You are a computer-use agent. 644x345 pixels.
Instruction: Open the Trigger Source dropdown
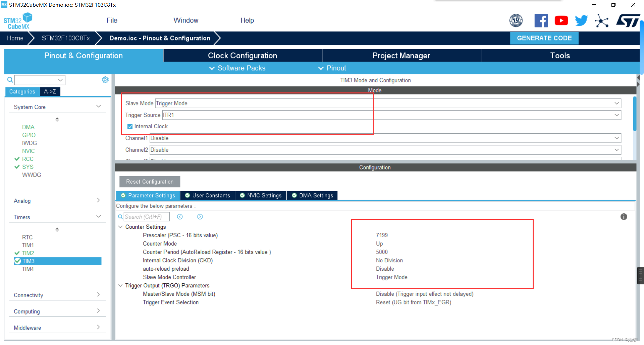pos(391,115)
